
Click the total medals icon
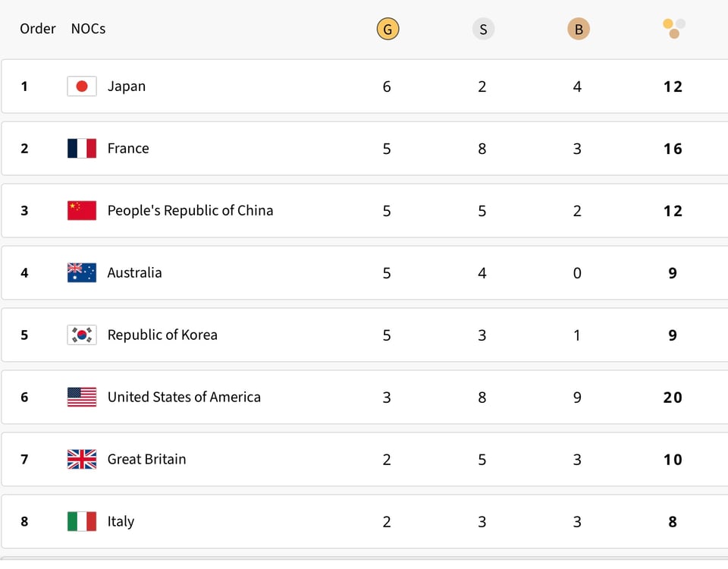tap(673, 29)
